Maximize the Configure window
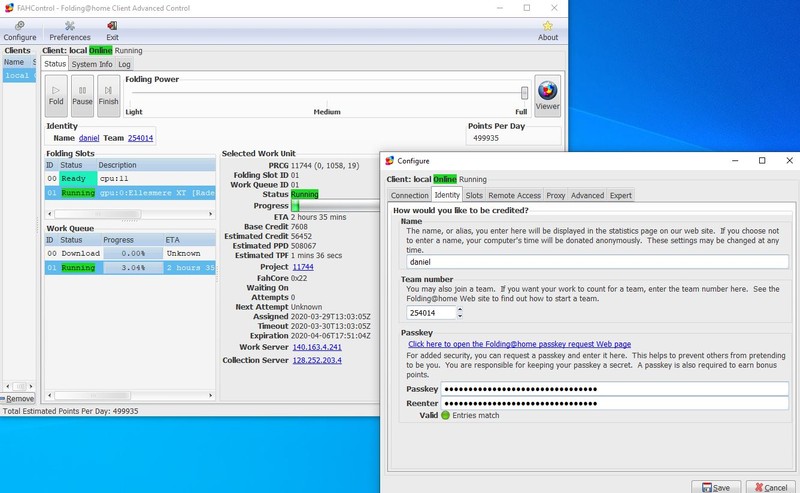800x493 pixels. point(762,161)
